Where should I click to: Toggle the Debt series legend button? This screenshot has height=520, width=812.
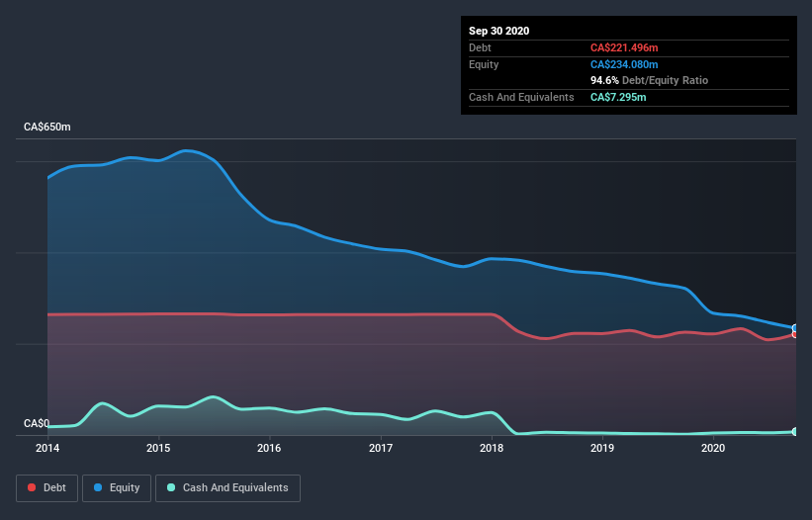47,488
